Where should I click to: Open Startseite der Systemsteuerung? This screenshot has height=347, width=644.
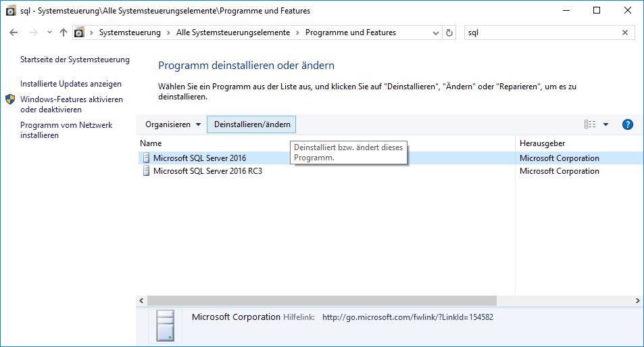pyautogui.click(x=75, y=60)
